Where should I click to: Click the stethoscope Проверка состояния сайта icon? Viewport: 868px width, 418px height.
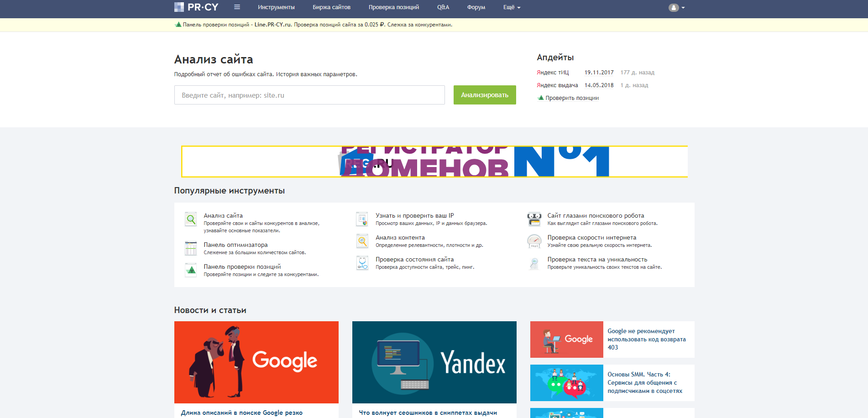click(362, 263)
